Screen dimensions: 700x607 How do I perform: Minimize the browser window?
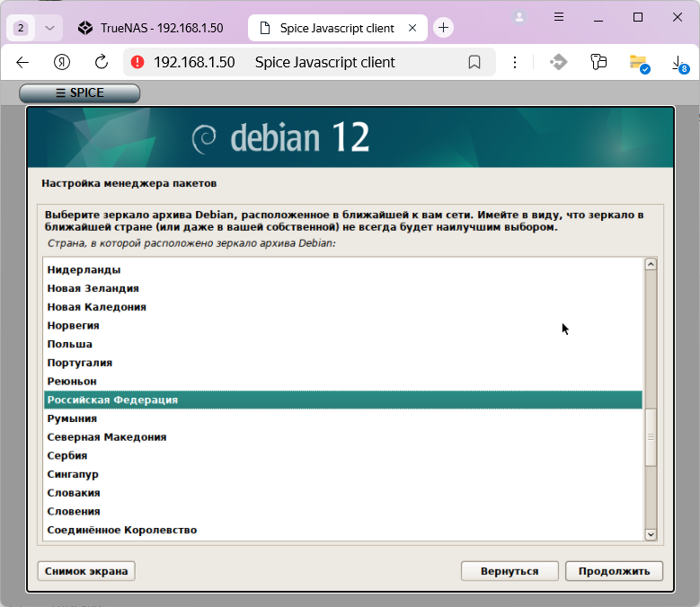[x=598, y=17]
